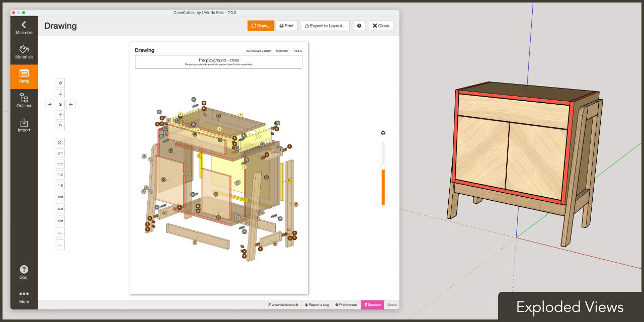The width and height of the screenshot is (644, 322).
Task: Open the About footer link
Action: [392, 305]
